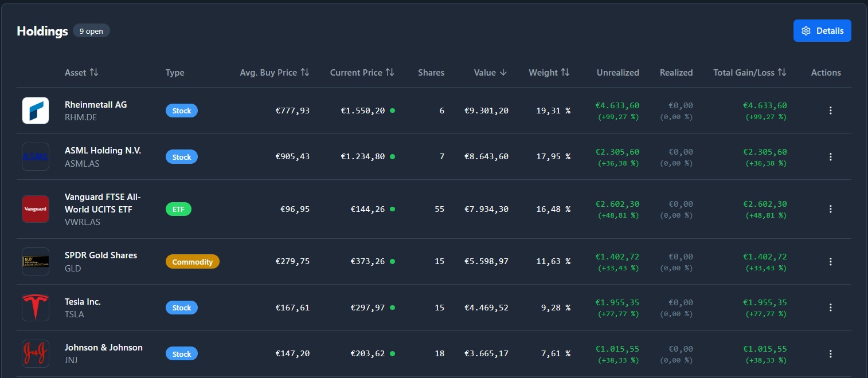Image resolution: width=868 pixels, height=378 pixels.
Task: Click the ASML.AS ticker symbol
Action: tap(83, 163)
